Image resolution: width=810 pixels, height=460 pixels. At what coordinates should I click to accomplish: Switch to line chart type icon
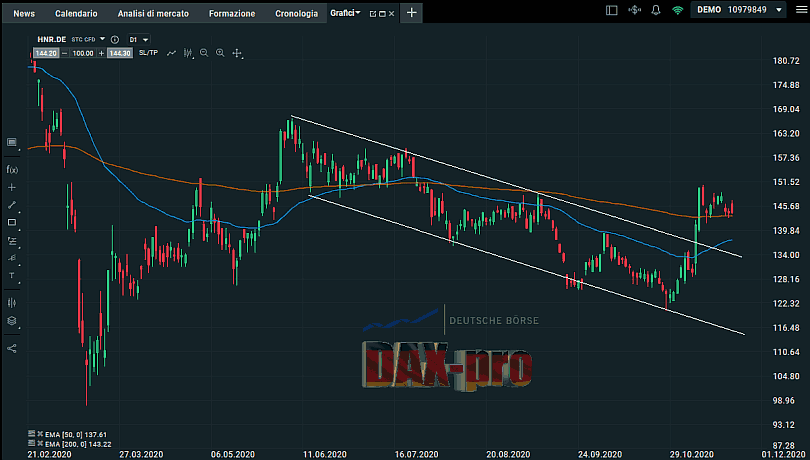[x=172, y=53]
